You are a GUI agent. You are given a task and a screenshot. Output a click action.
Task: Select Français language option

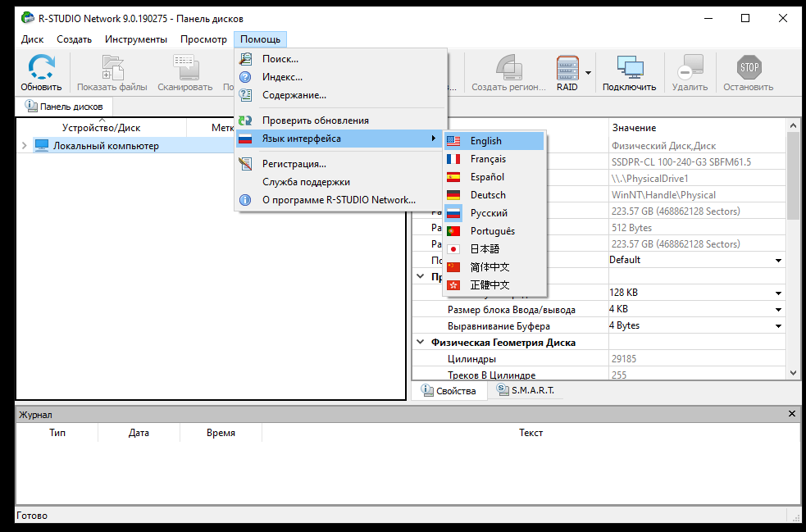point(494,159)
